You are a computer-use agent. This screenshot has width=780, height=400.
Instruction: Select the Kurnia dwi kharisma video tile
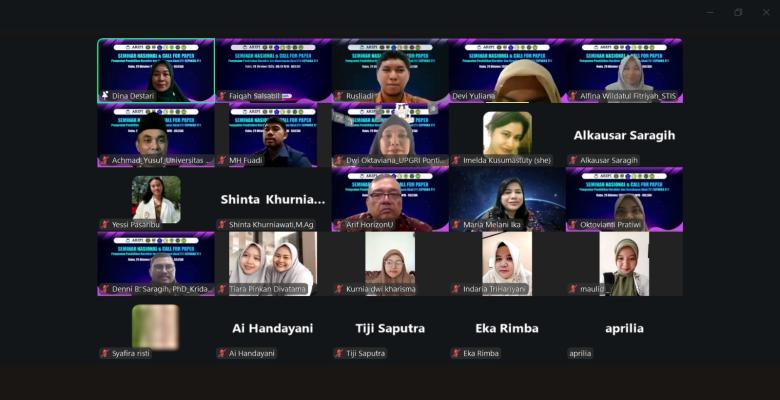click(x=390, y=264)
